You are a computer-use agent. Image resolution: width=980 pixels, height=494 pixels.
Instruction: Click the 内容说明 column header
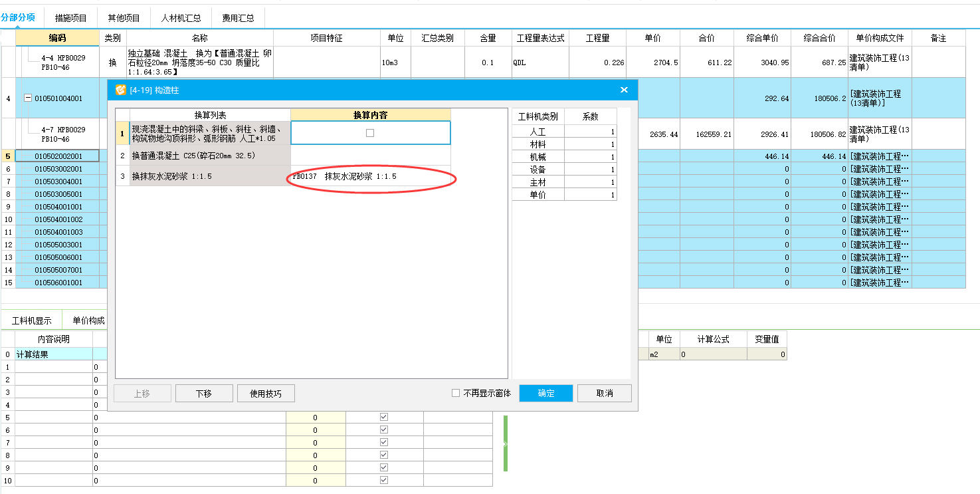pos(54,339)
